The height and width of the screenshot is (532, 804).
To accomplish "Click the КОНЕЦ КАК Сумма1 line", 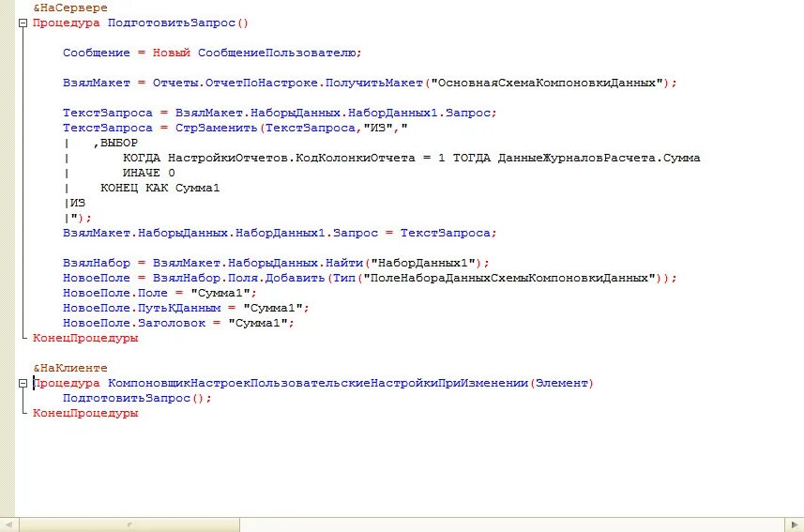I will (160, 188).
